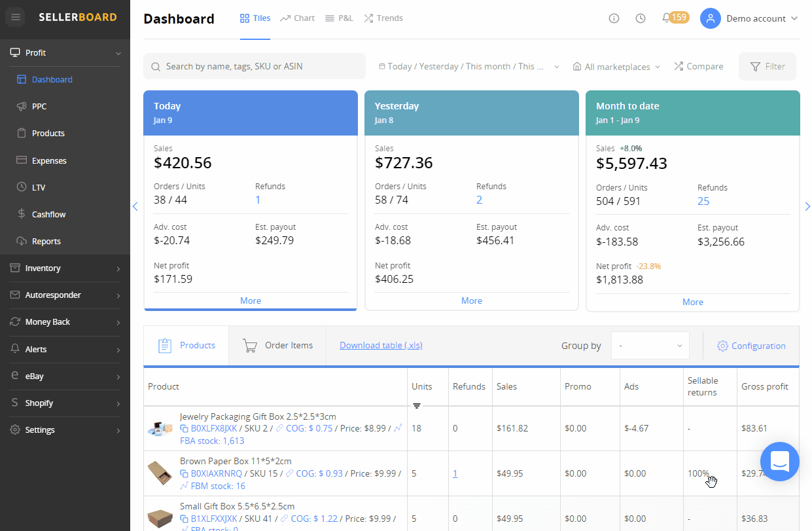The image size is (812, 531).
Task: Open the All marketplaces dropdown
Action: tap(616, 66)
